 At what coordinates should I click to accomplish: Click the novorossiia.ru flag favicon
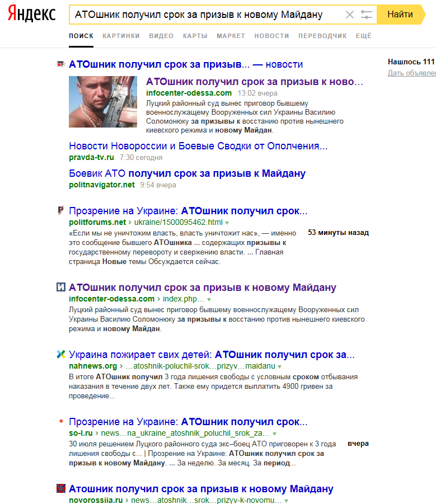(61, 488)
